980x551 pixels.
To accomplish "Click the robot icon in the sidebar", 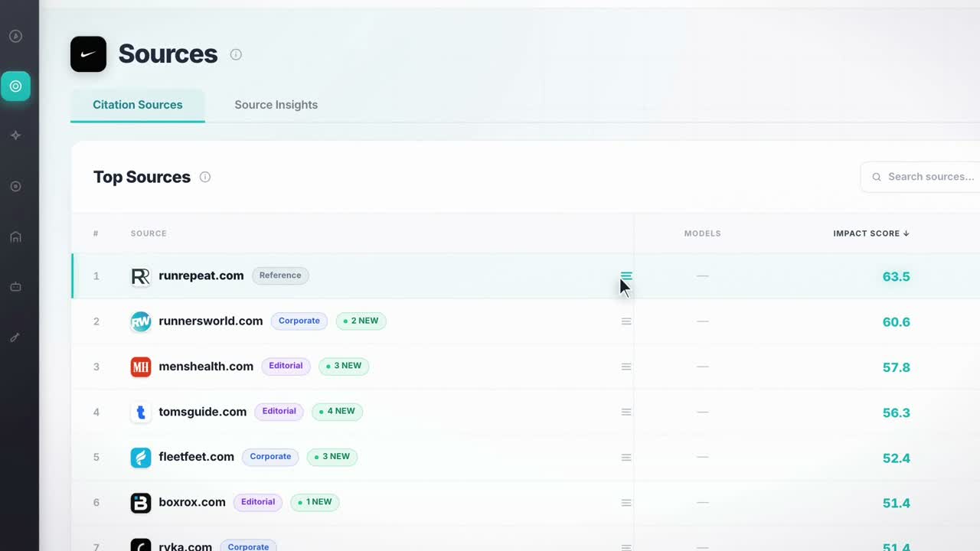I will 15,287.
